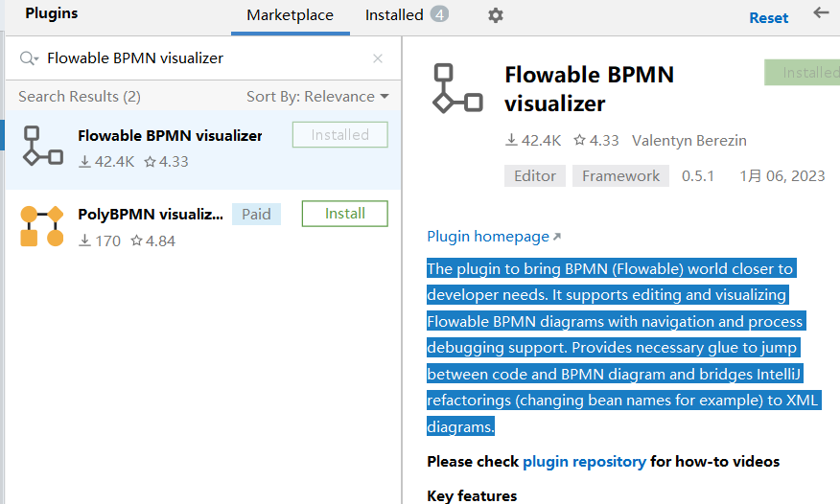Clear the plugin search field
This screenshot has height=504, width=840.
(x=378, y=58)
